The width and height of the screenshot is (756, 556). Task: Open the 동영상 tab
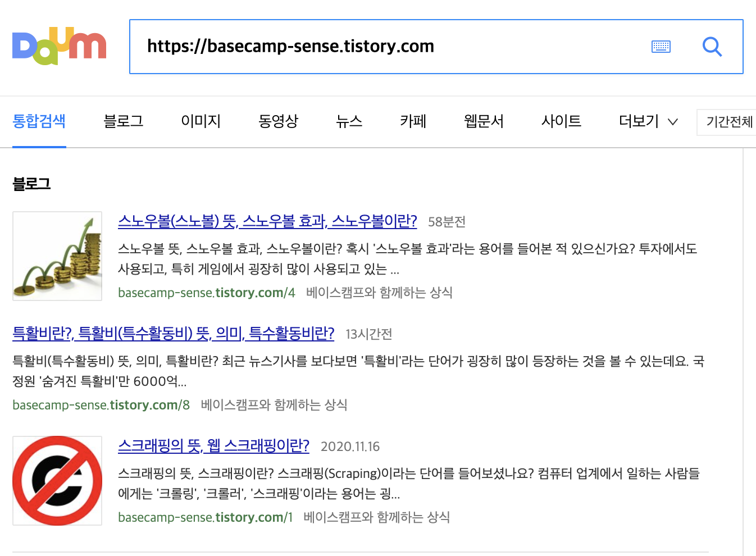point(279,121)
